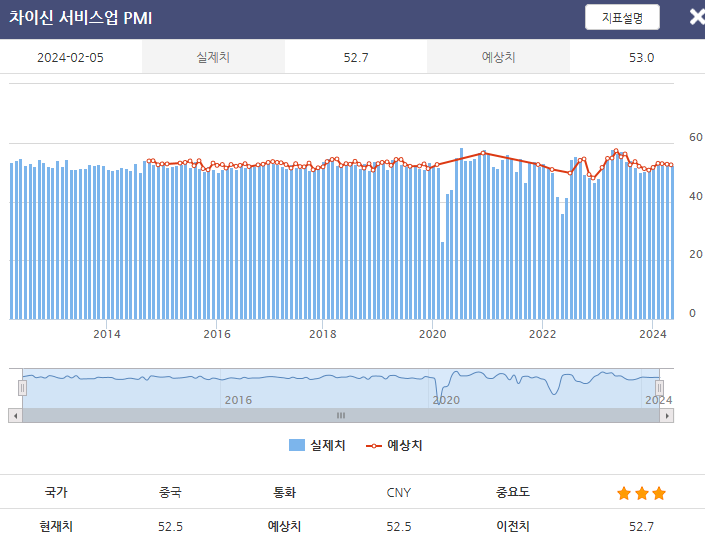Viewport: 705px width, 541px height.
Task: Click the left arrow of the navigator scrollbar
Action: [x=16, y=416]
